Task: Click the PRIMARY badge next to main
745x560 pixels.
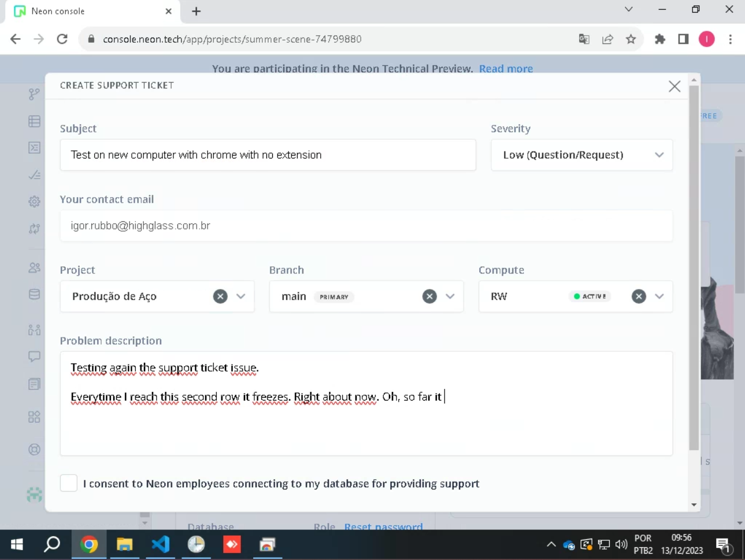Action: [x=334, y=297]
